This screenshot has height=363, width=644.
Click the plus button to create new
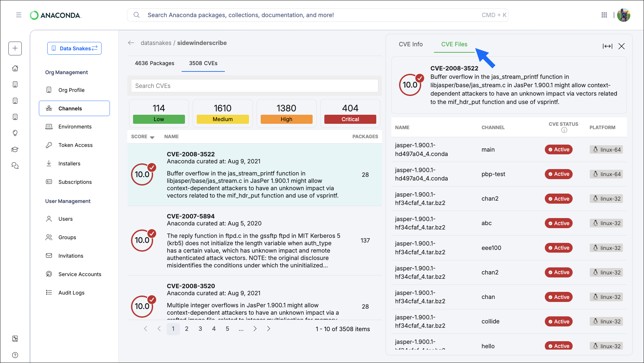point(15,48)
